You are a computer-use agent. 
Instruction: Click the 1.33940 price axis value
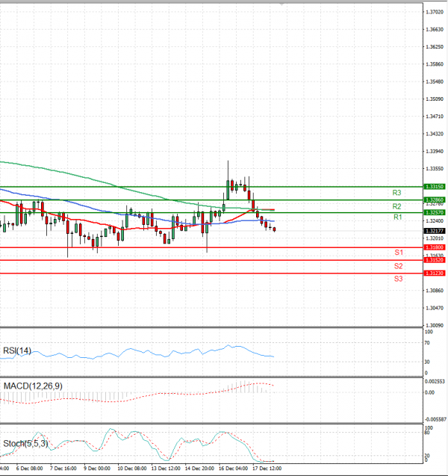tap(435, 151)
